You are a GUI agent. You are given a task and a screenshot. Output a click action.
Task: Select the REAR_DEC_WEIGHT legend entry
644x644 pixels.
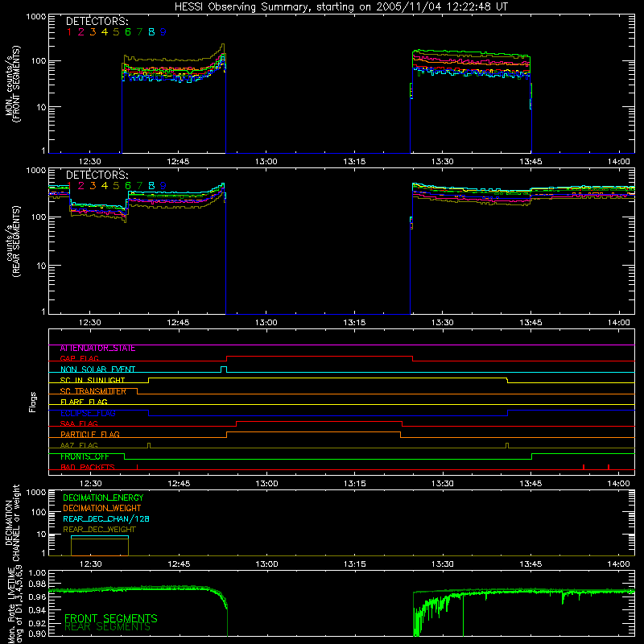click(x=99, y=530)
